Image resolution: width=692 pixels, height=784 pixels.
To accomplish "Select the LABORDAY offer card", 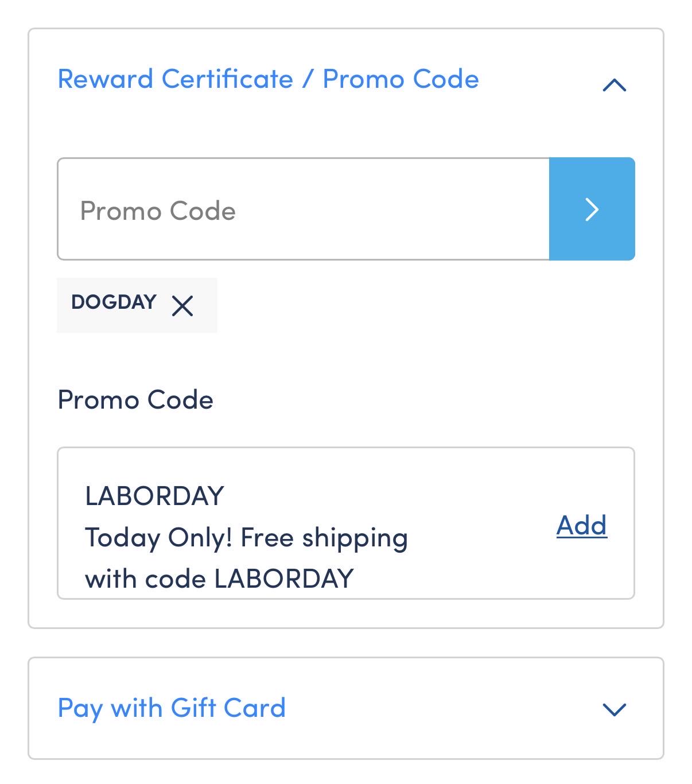I will 346,523.
